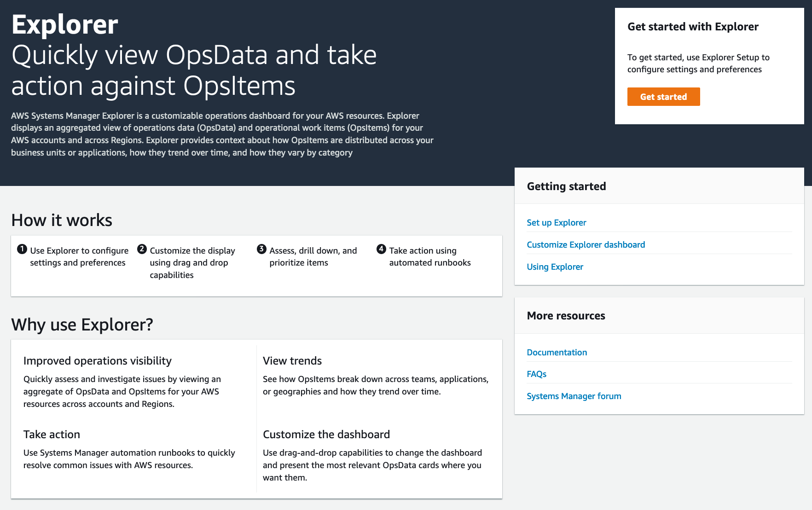Select the How it works heading

pos(62,220)
